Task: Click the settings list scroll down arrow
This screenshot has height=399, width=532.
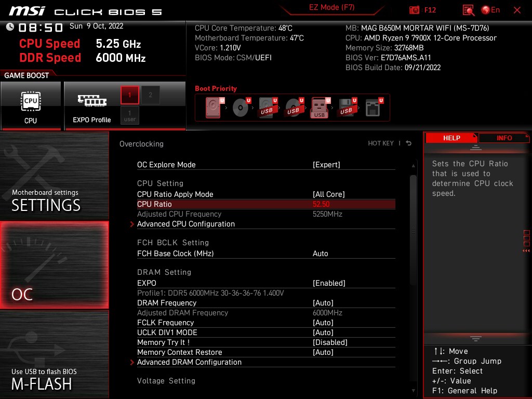Action: coord(413,391)
